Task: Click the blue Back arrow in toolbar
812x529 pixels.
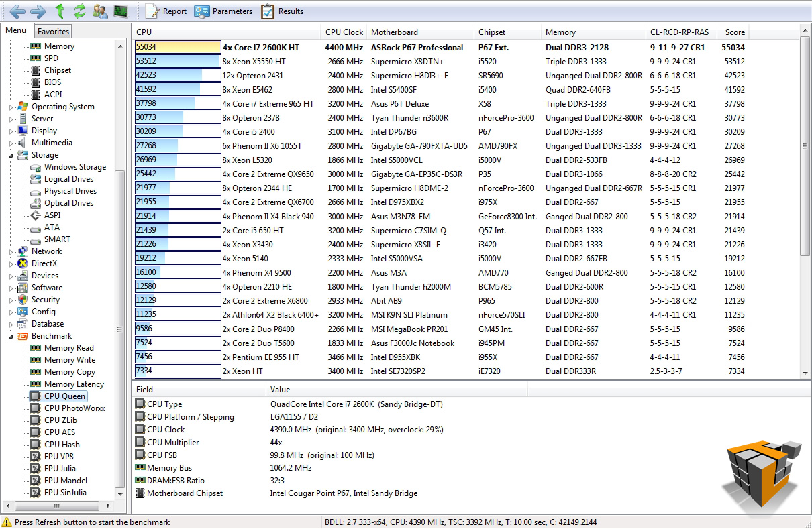Action: pyautogui.click(x=18, y=11)
